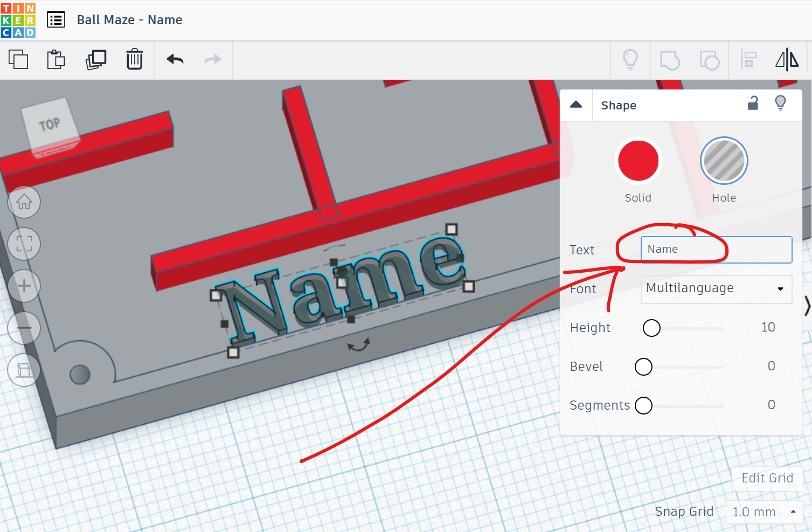Open the Font dropdown

coord(716,289)
